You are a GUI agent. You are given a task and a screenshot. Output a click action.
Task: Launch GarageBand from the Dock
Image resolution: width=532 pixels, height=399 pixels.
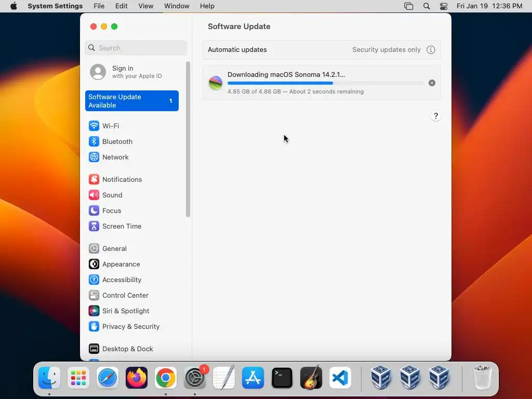(x=311, y=378)
